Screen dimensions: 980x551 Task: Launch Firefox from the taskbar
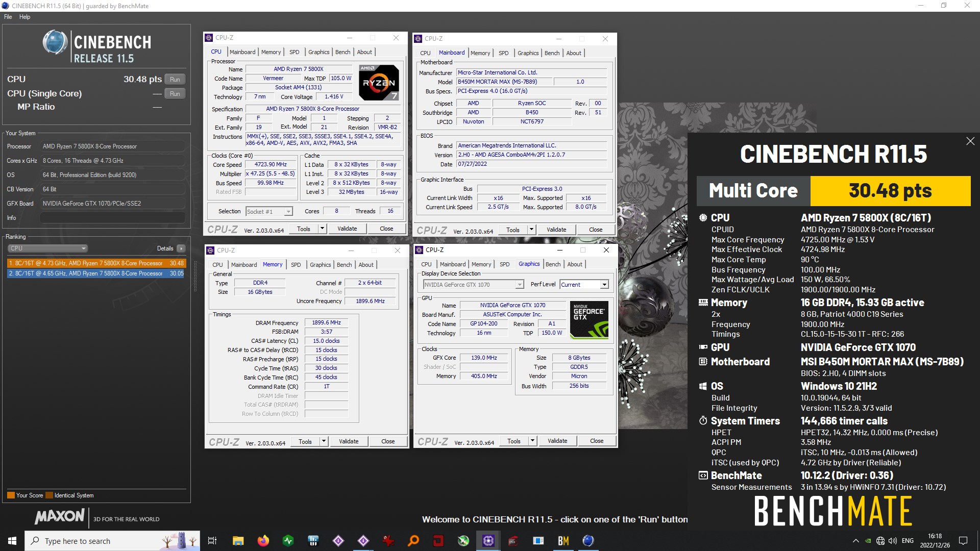[263, 541]
